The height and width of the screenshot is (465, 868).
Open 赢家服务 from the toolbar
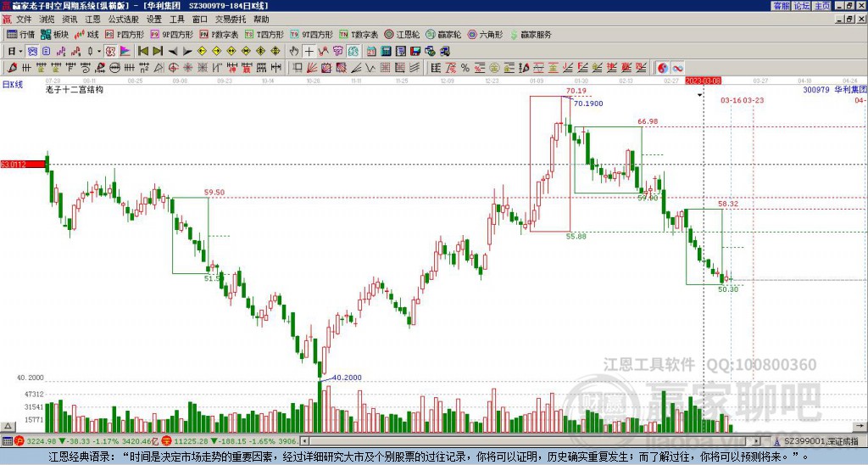point(531,34)
